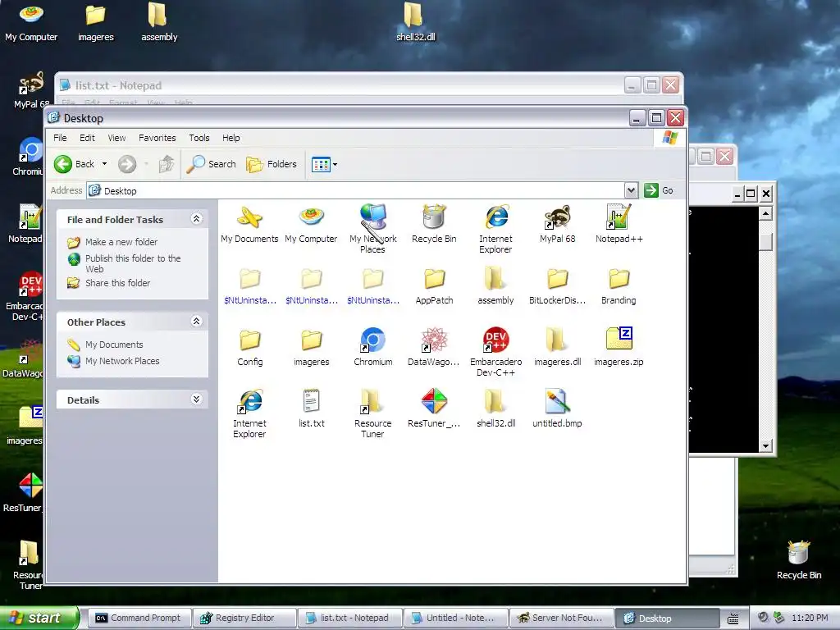Expand the Details panel
Image resolution: width=840 pixels, height=630 pixels.
click(196, 399)
